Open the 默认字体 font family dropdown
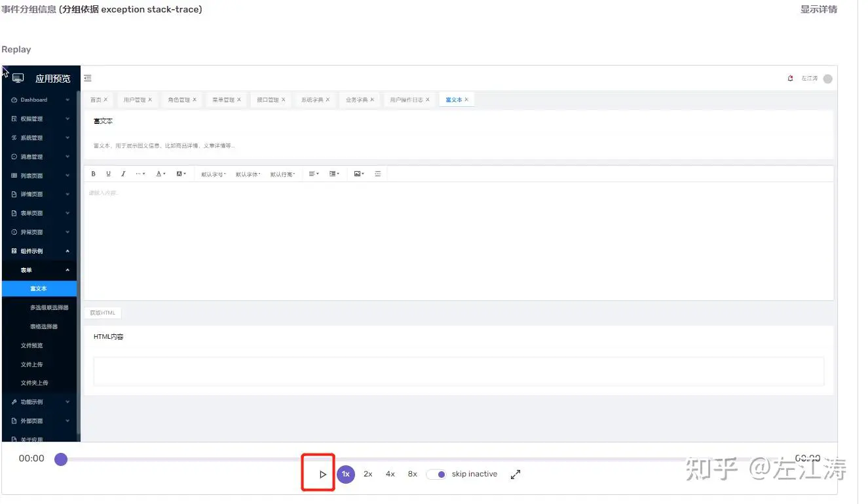 tap(248, 174)
